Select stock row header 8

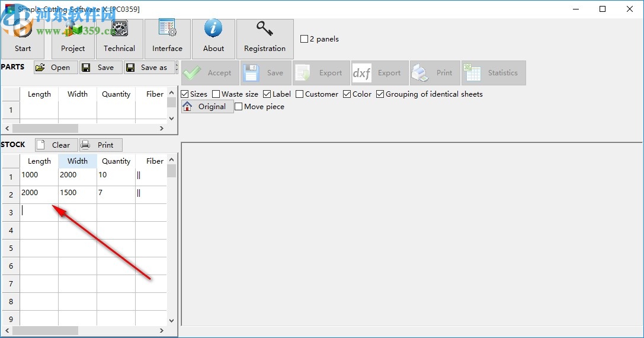pyautogui.click(x=11, y=302)
